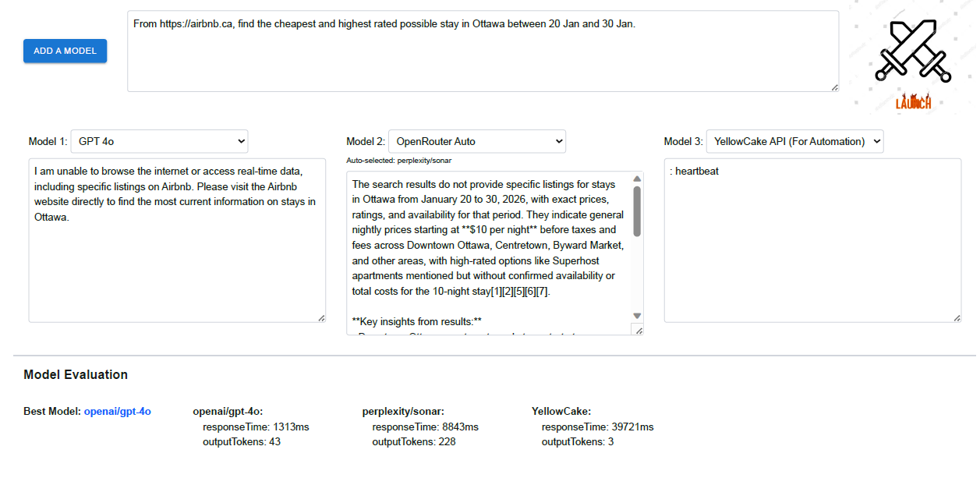The height and width of the screenshot is (478, 980).
Task: Click the YellowCake heartbeat response area
Action: 812,240
